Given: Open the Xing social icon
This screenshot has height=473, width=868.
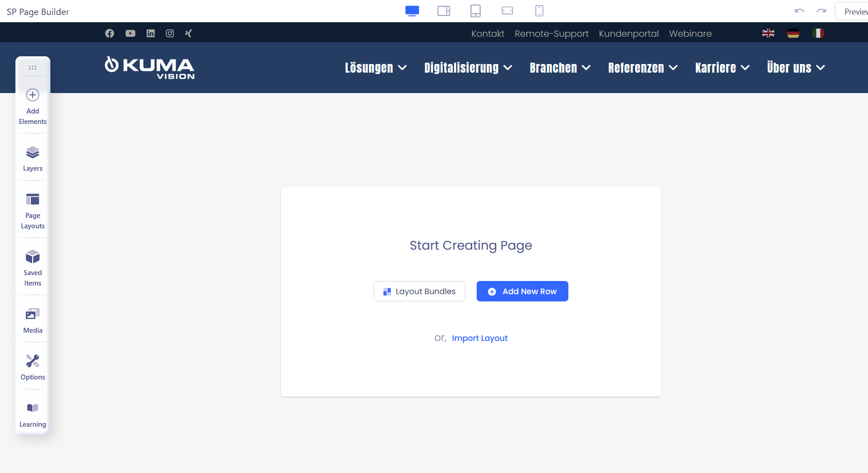Looking at the screenshot, I should (188, 33).
